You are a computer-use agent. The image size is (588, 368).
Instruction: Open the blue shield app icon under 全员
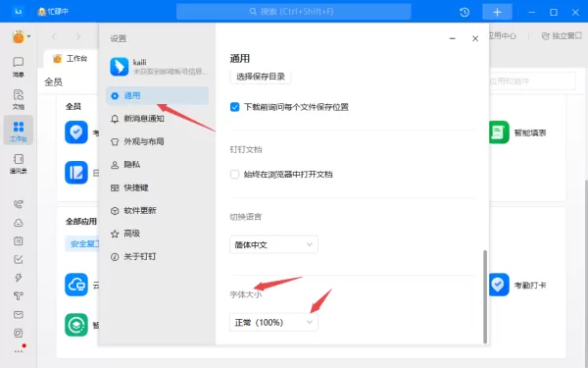76,132
